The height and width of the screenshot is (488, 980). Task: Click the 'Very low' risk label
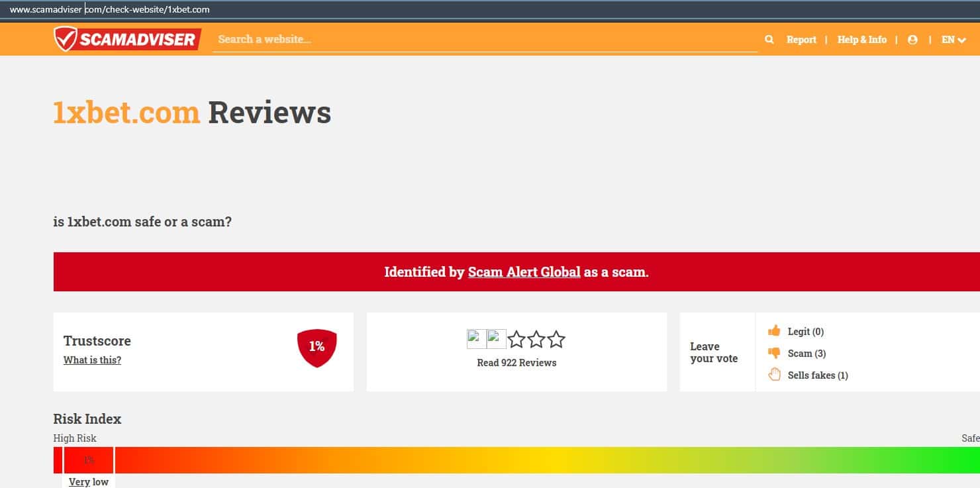[89, 481]
